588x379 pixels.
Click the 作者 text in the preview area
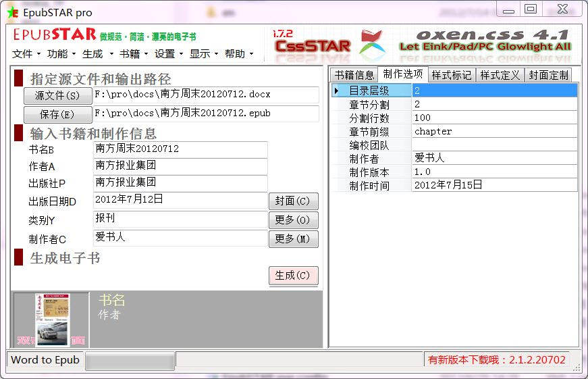click(109, 314)
